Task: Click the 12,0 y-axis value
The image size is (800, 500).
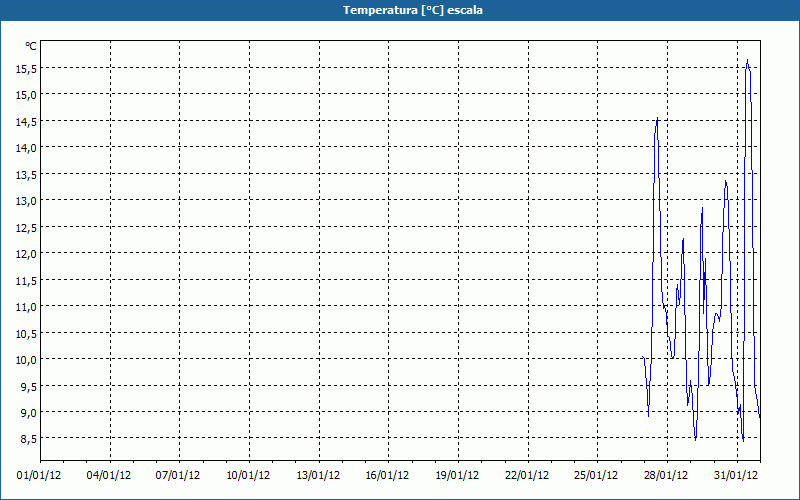Action: [27, 254]
